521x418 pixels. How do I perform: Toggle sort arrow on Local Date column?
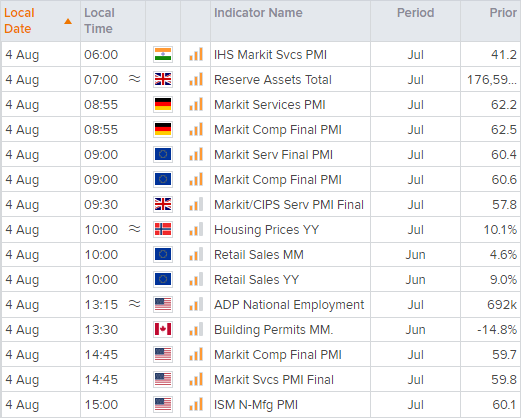coord(68,21)
